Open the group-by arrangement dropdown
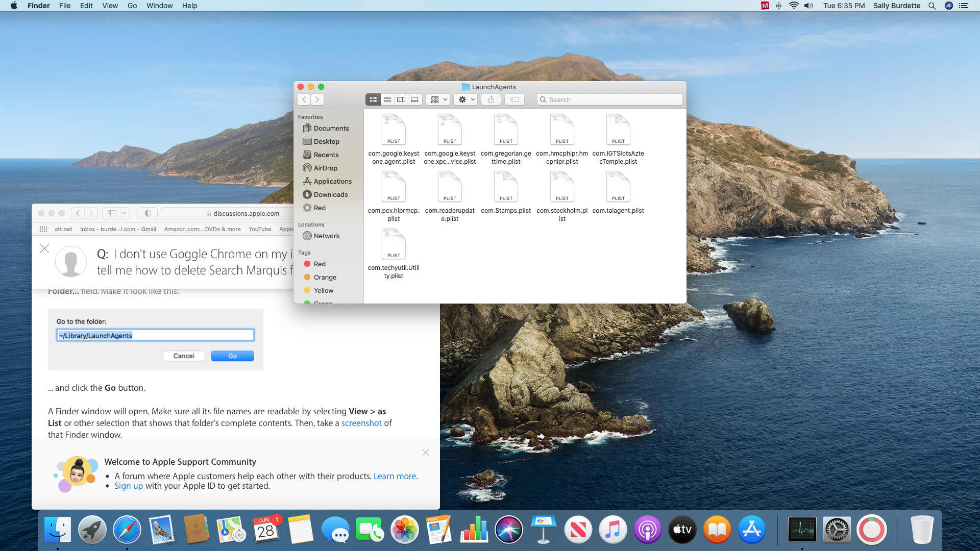 [438, 99]
